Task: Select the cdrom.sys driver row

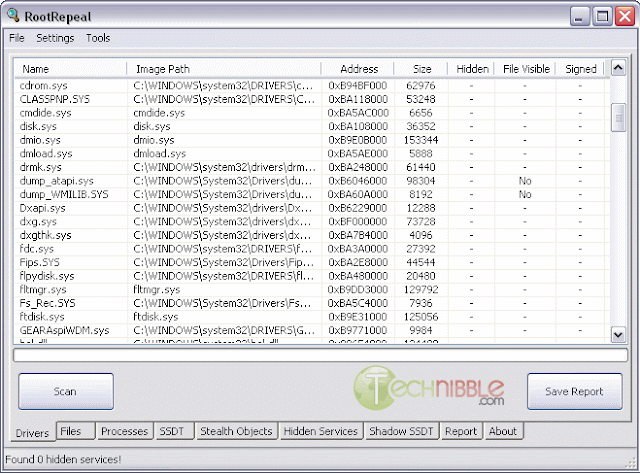Action: [312, 85]
